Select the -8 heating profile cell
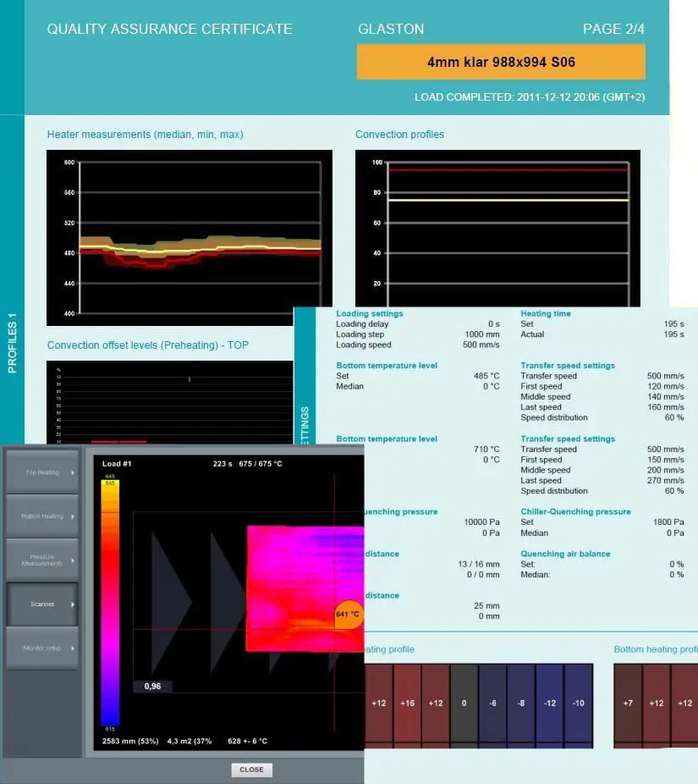This screenshot has width=698, height=784. point(521,703)
